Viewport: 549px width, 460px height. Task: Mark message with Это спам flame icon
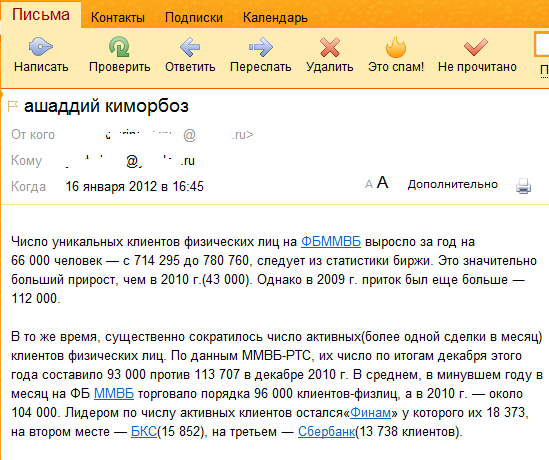tap(396, 47)
